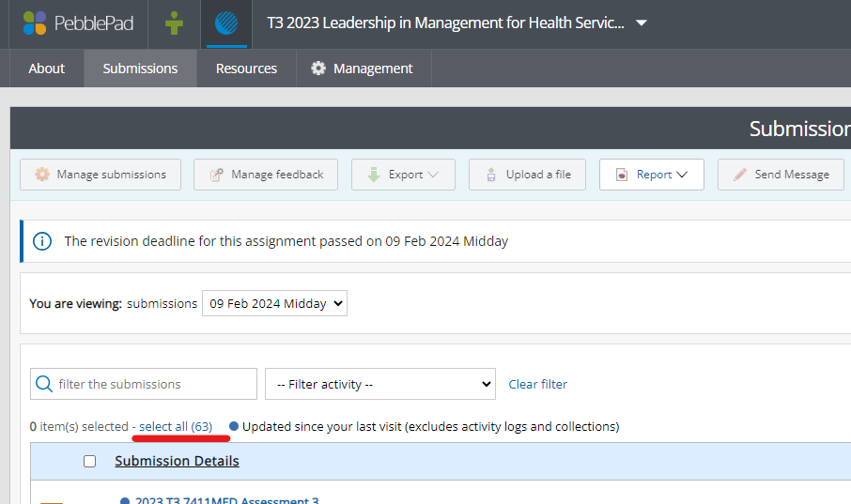This screenshot has height=504, width=851.
Task: Click the Clear filter link
Action: [x=538, y=384]
